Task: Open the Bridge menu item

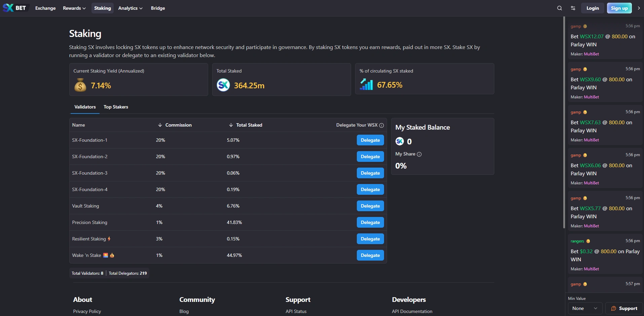Action: tap(158, 8)
